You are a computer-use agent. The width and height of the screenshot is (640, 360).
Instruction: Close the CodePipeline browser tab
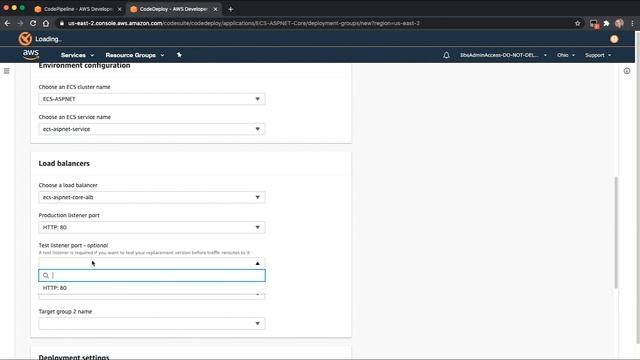point(120,9)
